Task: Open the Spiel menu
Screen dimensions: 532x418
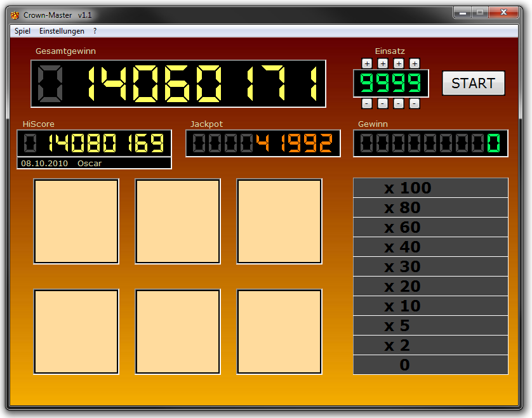Action: 22,31
